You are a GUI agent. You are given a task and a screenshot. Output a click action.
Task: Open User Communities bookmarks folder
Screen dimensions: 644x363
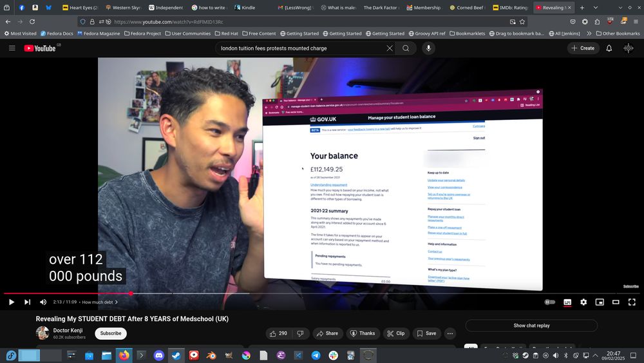(x=187, y=34)
